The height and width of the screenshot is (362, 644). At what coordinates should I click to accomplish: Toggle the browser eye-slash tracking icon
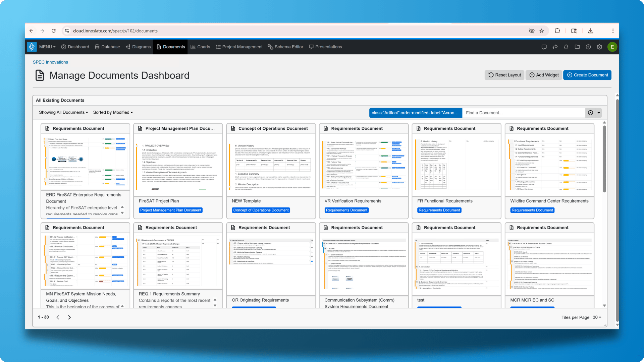point(532,31)
